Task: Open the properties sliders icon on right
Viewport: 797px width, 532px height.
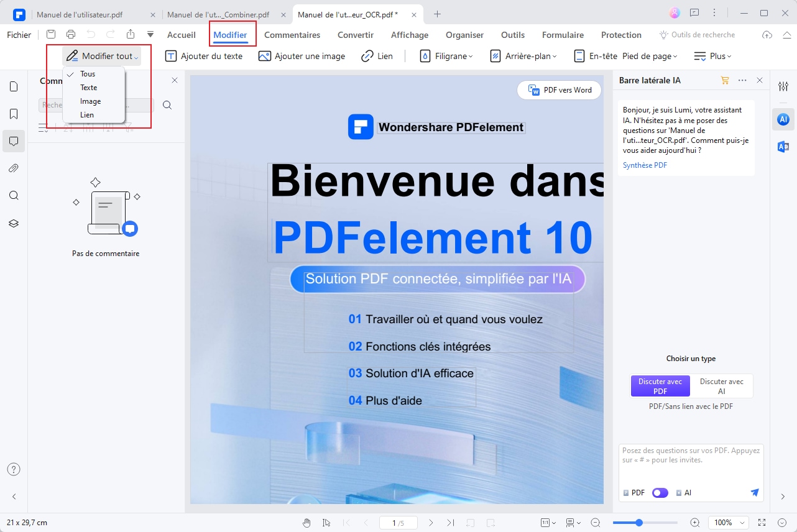Action: coord(783,86)
